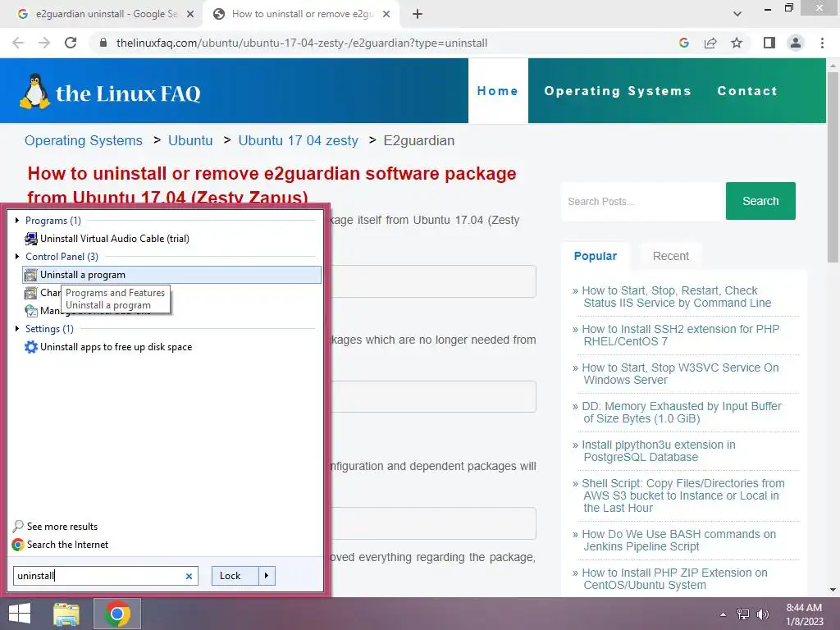
Task: Open Uninstall Virtual Audio Cable (trial)
Action: (115, 239)
